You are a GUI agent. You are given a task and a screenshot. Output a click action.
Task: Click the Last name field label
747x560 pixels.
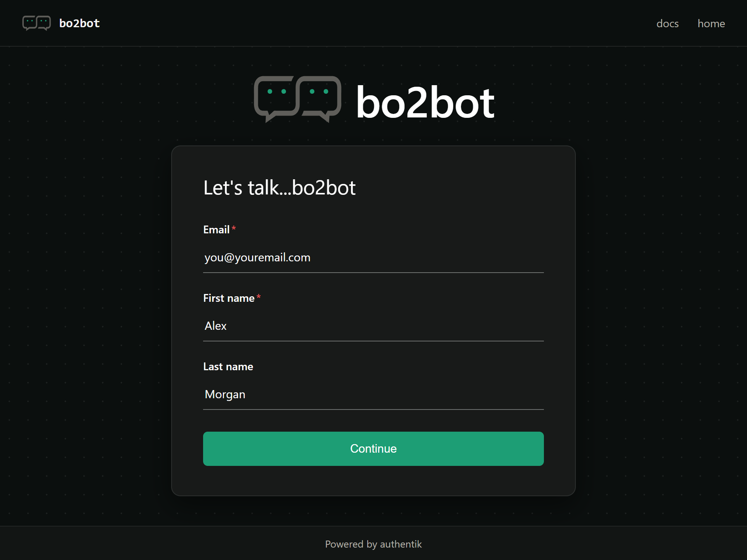(228, 367)
